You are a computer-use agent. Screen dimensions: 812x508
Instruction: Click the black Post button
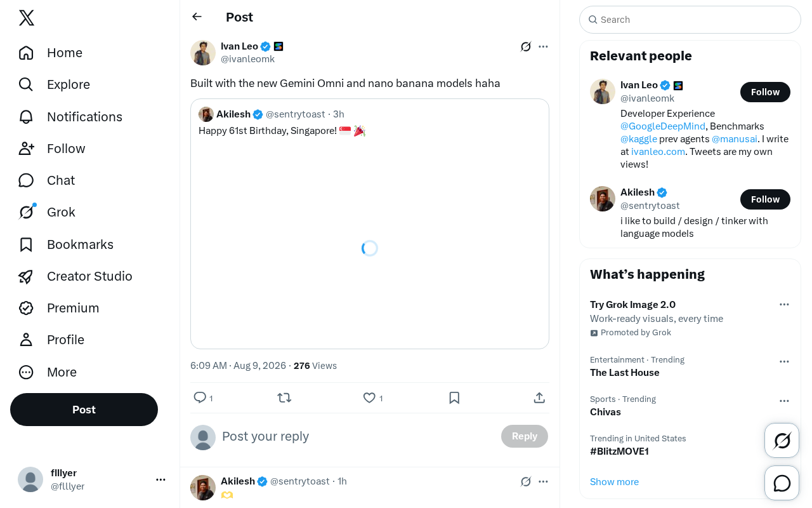coord(84,410)
